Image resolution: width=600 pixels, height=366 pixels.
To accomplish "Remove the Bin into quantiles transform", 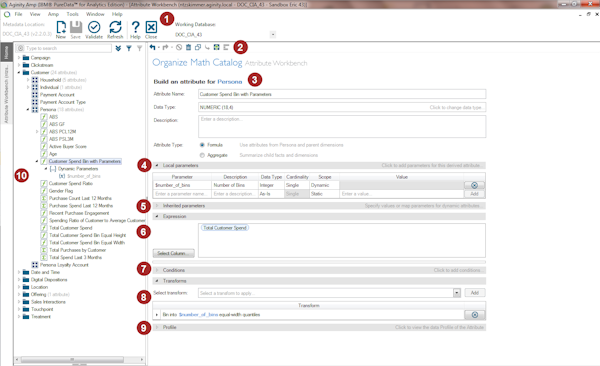I will click(474, 315).
